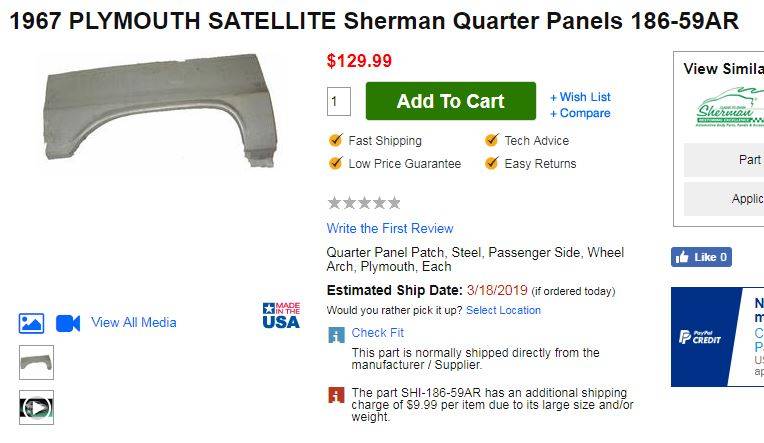This screenshot has width=764, height=443.
Task: Click the Easy Returns checkmark icon
Action: [x=492, y=163]
